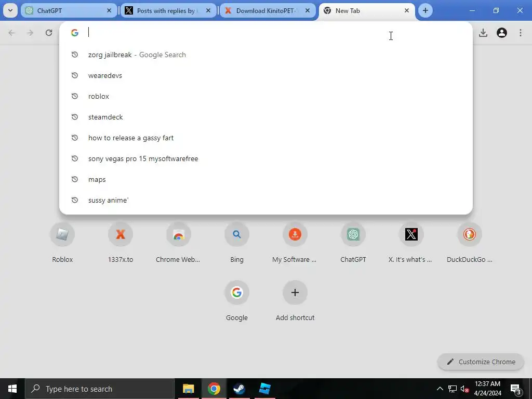Screen dimensions: 532x399
Task: Open the ChatGPT shortcut tile
Action: (x=353, y=243)
